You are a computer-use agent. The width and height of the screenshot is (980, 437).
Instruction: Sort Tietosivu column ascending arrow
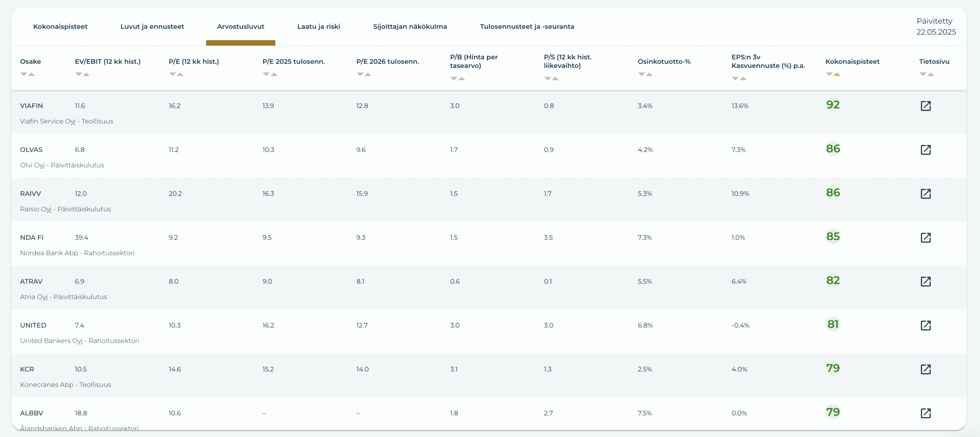point(930,74)
